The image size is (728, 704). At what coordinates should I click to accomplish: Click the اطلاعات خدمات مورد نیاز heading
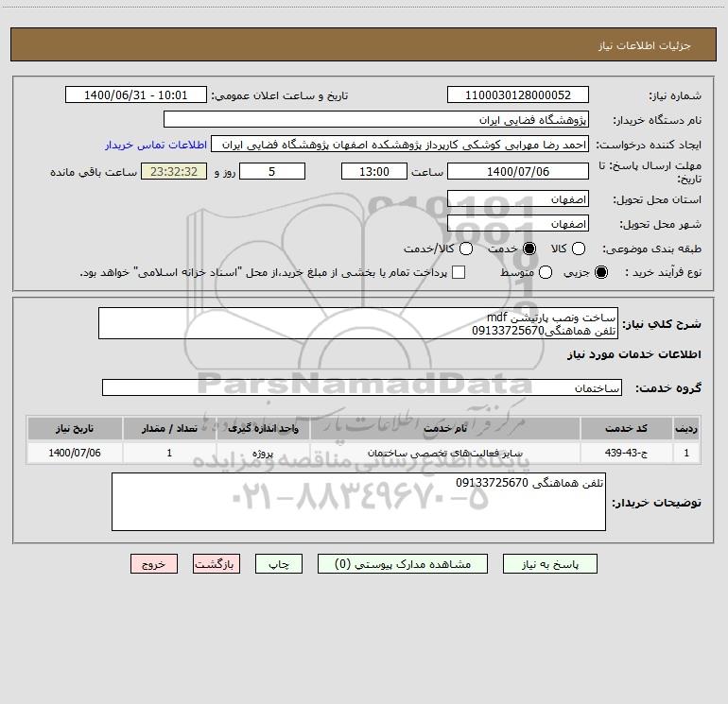pyautogui.click(x=633, y=354)
